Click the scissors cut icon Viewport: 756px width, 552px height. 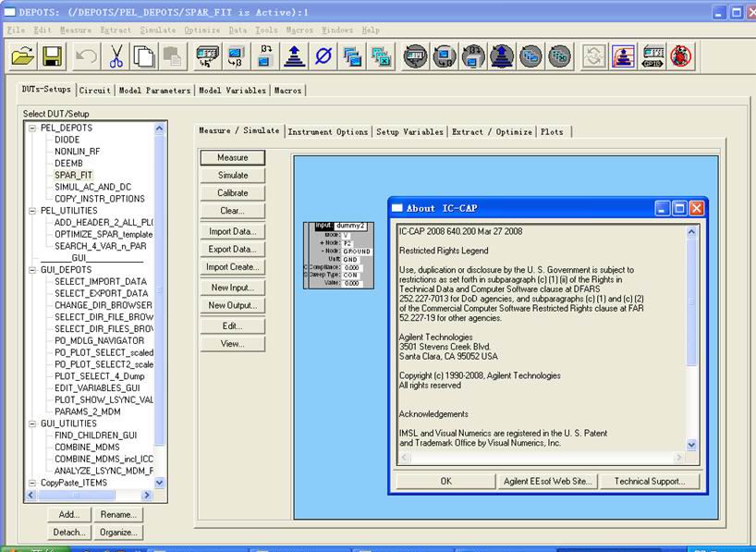point(116,56)
